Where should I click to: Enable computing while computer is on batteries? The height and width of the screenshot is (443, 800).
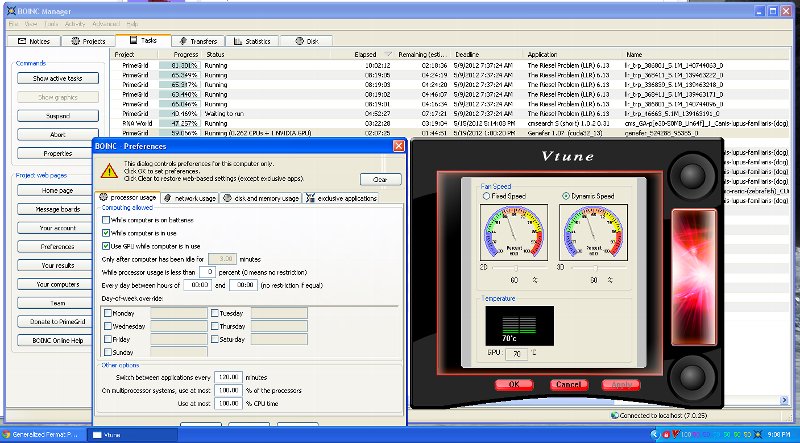(107, 218)
